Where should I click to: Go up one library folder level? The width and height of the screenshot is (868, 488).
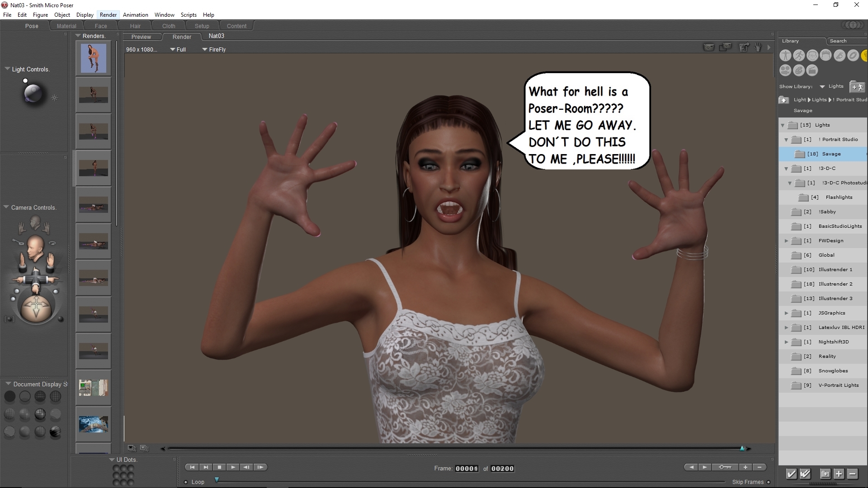[783, 100]
